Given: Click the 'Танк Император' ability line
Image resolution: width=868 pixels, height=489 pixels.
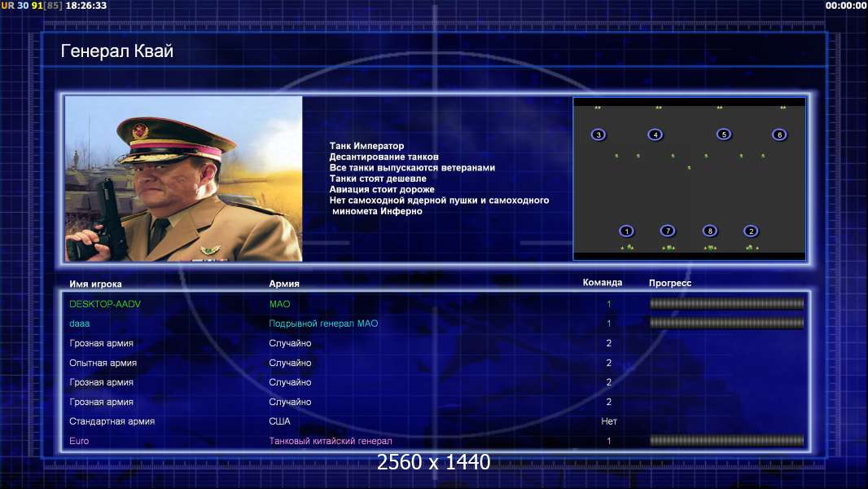Looking at the screenshot, I should [366, 146].
